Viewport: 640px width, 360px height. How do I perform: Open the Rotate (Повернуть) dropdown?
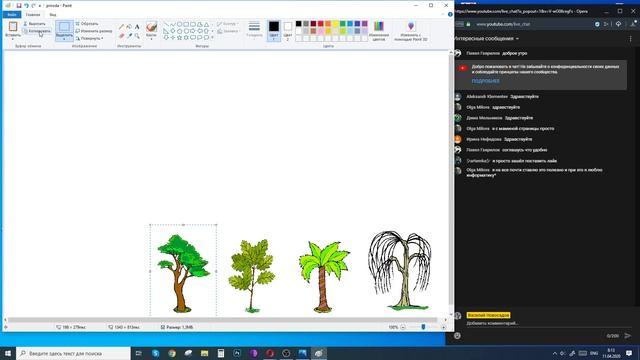tap(89, 38)
